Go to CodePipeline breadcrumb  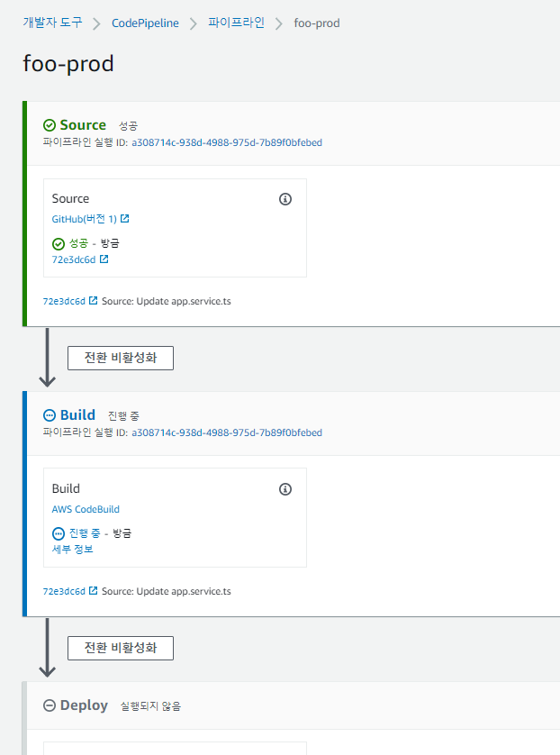(x=145, y=23)
